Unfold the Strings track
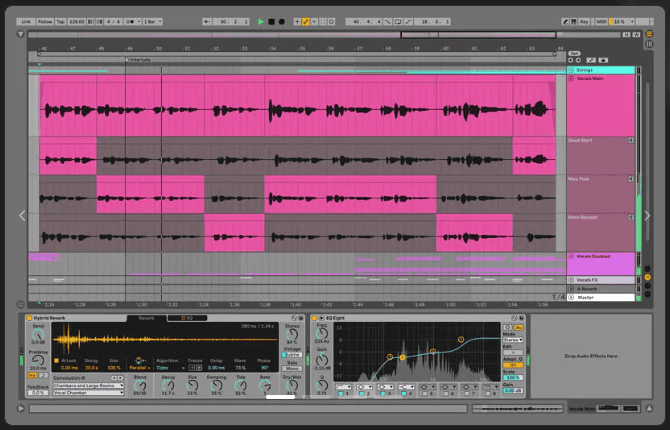Viewport: 670px width, 430px height. (571, 70)
